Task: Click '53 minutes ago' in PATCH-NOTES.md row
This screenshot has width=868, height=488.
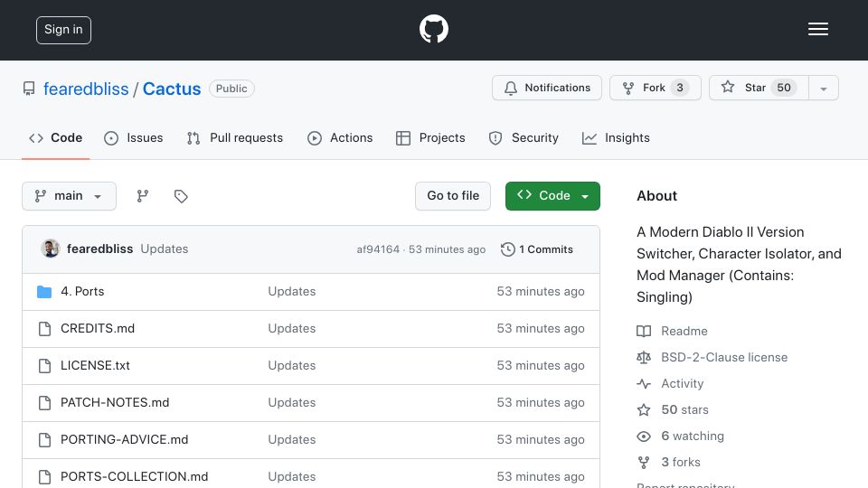Action: [541, 403]
